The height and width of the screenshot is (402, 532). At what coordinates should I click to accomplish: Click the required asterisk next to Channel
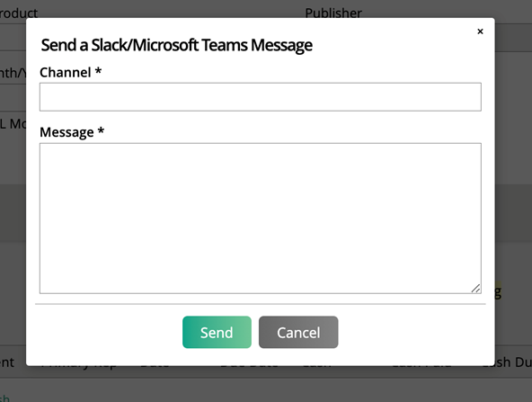click(x=98, y=71)
